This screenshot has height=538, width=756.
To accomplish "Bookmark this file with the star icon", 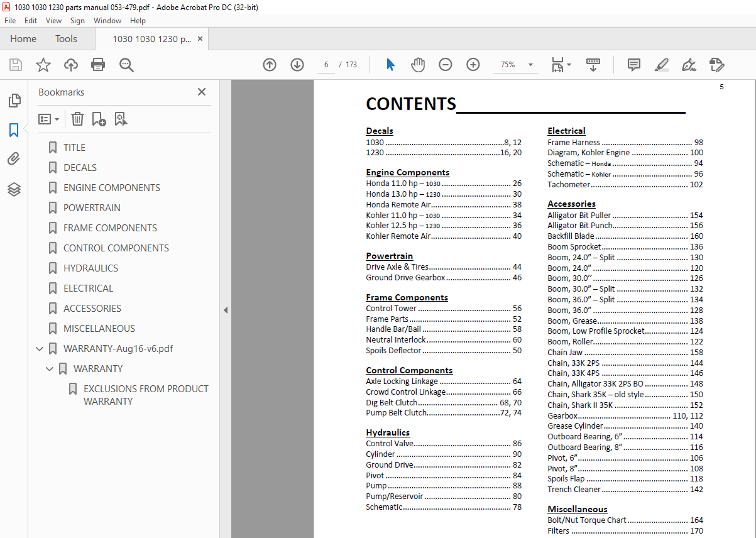I will point(43,65).
